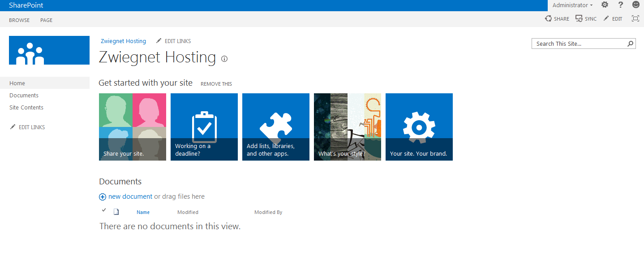
Task: Click the Documents web part title
Action: (120, 182)
